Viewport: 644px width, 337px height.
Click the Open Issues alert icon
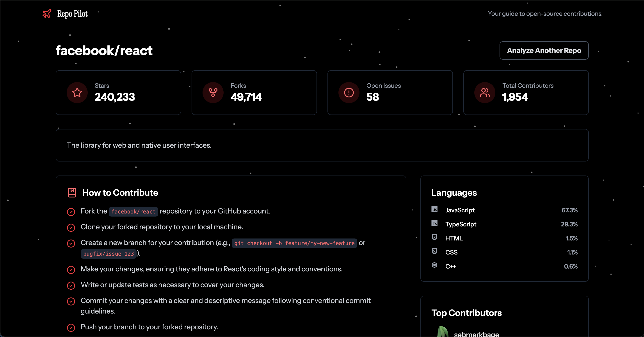tap(349, 93)
